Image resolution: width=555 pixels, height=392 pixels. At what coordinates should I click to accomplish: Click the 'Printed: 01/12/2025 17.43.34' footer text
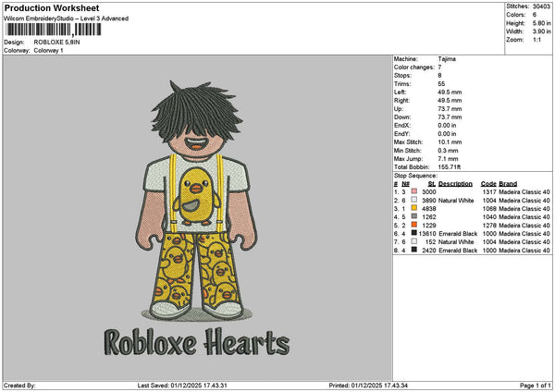pyautogui.click(x=368, y=386)
